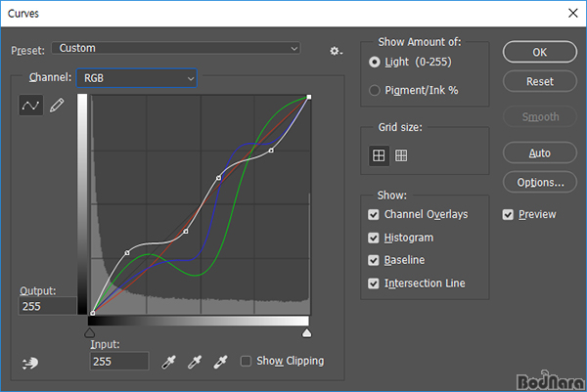The width and height of the screenshot is (587, 392).
Task: Uncheck Channel Overlays
Action: pos(374,214)
